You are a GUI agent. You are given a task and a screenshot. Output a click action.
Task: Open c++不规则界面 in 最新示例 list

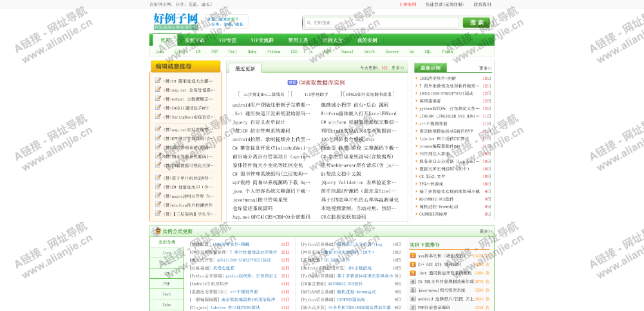click(x=433, y=123)
